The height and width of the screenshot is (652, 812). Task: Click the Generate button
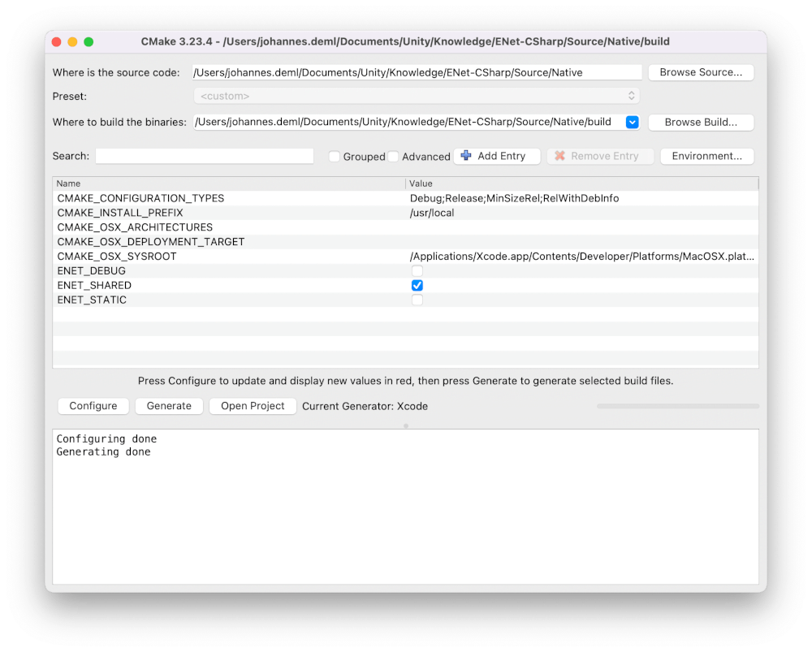click(169, 406)
